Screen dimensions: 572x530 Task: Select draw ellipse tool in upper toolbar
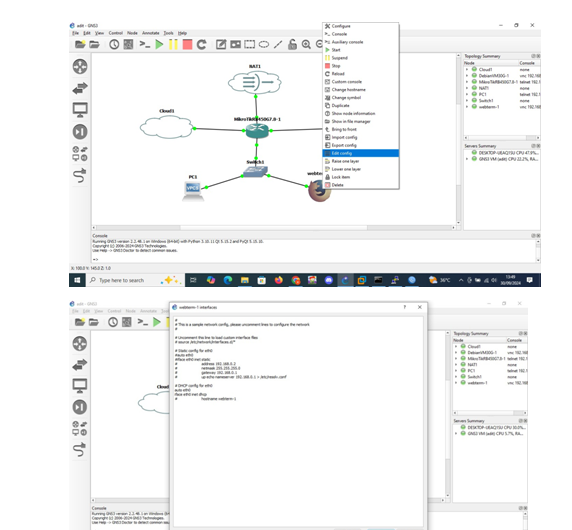coord(264,45)
